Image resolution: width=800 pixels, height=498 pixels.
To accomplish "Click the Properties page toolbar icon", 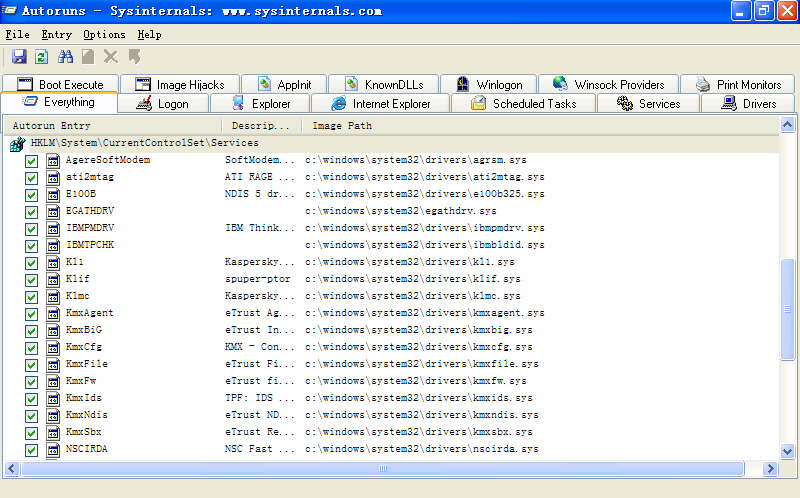I will pos(88,57).
